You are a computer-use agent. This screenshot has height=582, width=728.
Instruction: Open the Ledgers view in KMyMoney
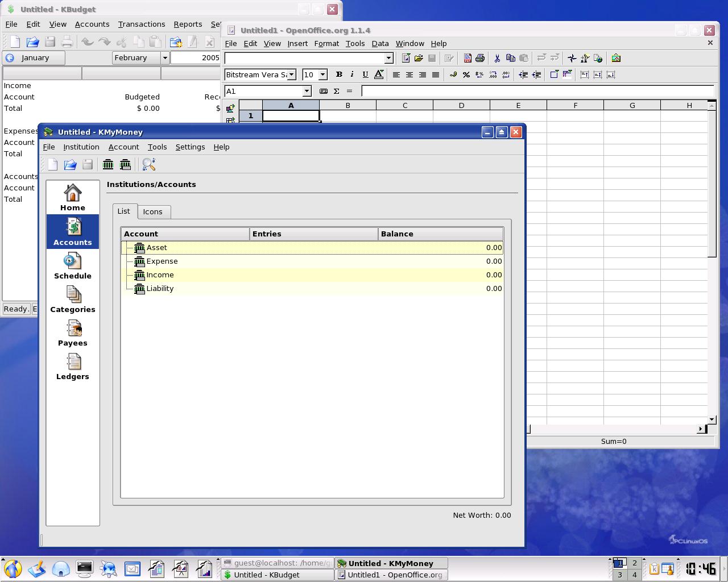pyautogui.click(x=73, y=367)
